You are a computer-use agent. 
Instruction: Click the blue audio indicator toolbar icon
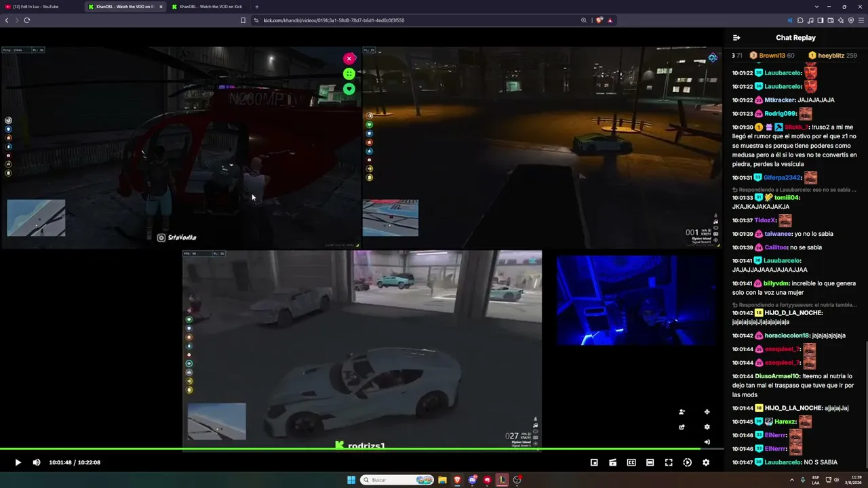pos(790,20)
